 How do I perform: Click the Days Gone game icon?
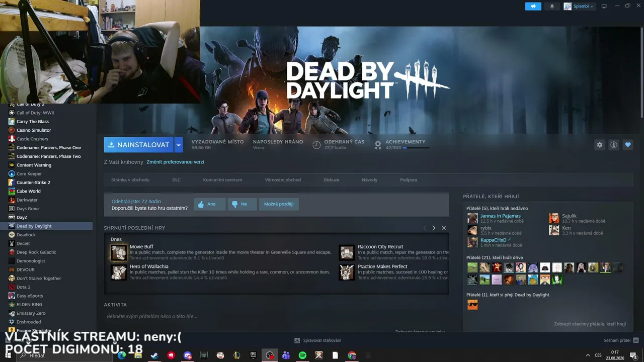click(x=12, y=209)
